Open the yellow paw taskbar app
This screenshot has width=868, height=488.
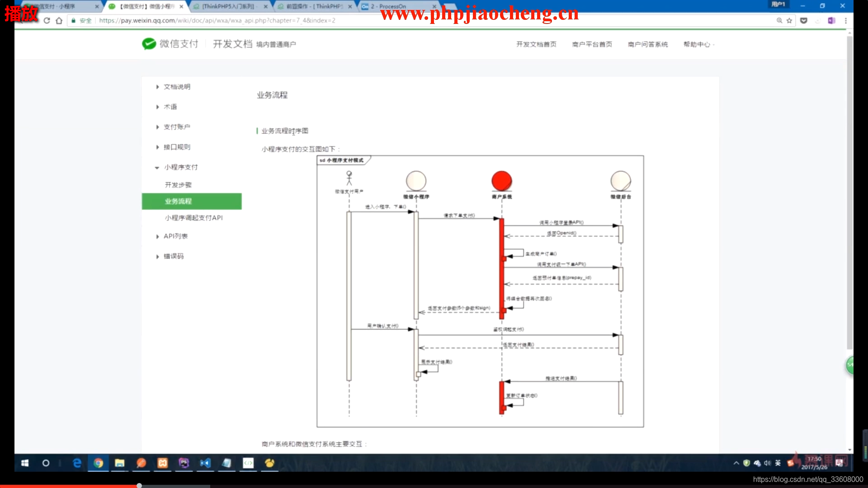point(270,463)
